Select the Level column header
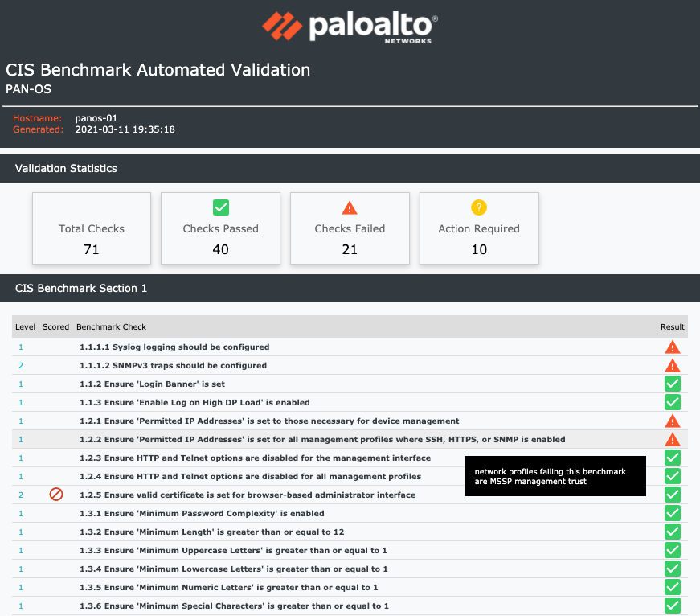Screen dimensions: 700x616 coord(25,326)
